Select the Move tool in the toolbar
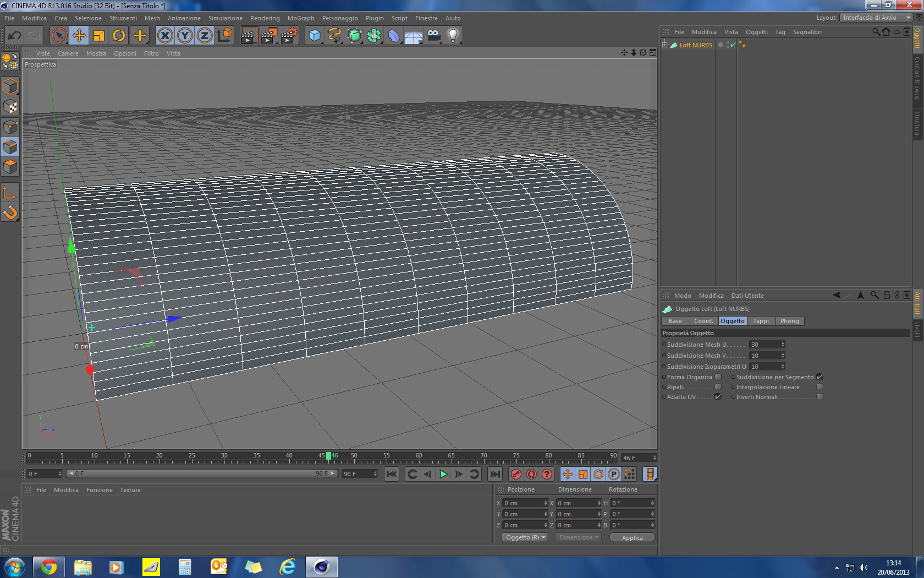Viewport: 924px width, 578px height. coord(79,36)
